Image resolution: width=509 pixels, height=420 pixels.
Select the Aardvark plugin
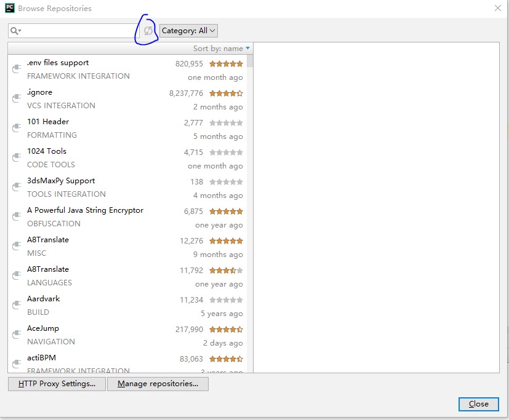(127, 306)
